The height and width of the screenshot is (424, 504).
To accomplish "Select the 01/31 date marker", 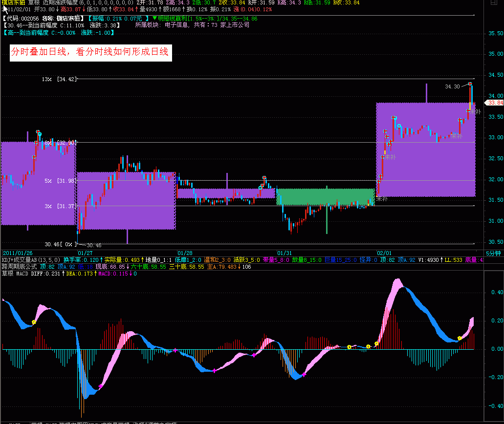I will coord(285,253).
